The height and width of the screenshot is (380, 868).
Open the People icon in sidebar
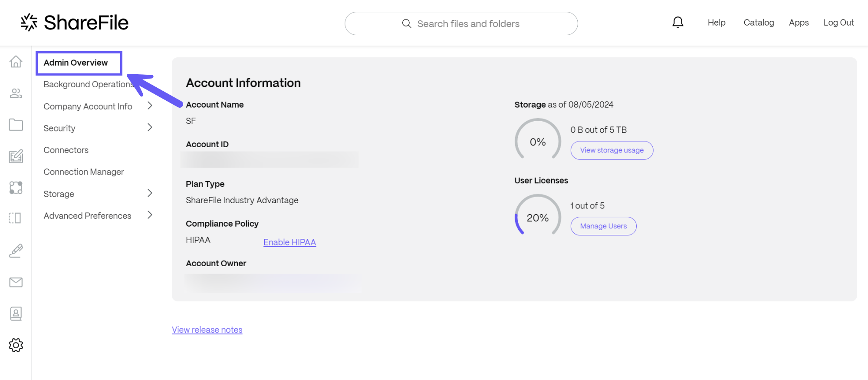16,93
